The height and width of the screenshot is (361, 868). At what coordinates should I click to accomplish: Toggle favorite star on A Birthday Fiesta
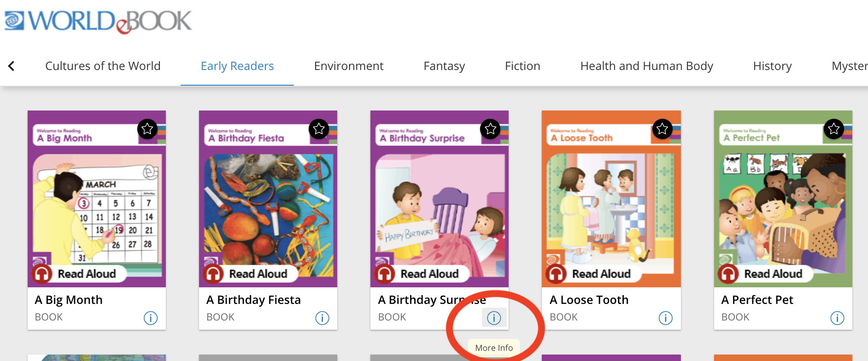pos(319,129)
